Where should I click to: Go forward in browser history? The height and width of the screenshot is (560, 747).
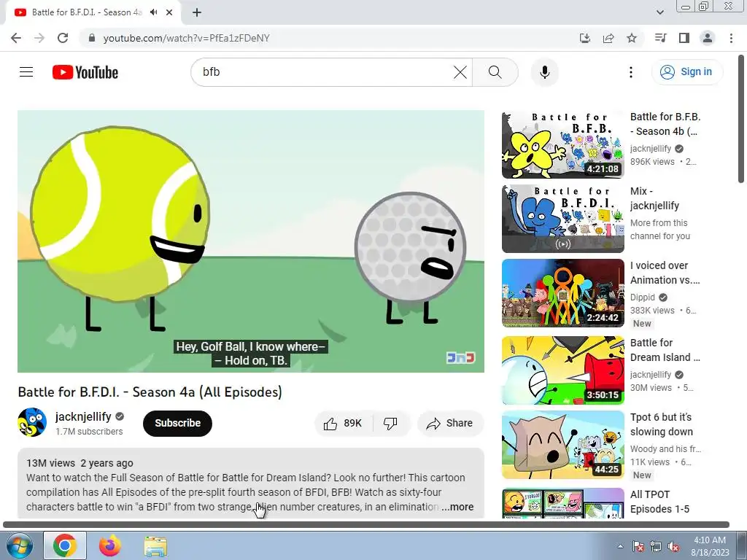(x=39, y=38)
